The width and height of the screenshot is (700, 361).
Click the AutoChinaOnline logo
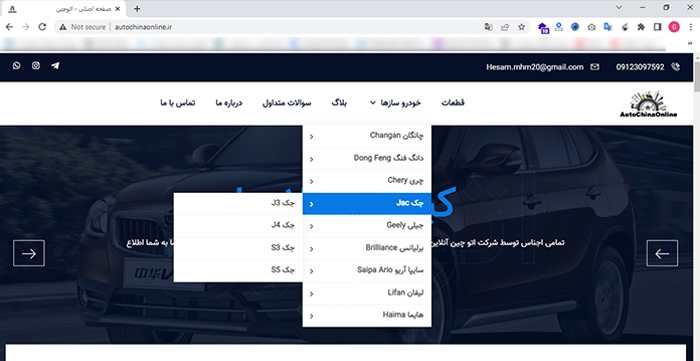[648, 104]
